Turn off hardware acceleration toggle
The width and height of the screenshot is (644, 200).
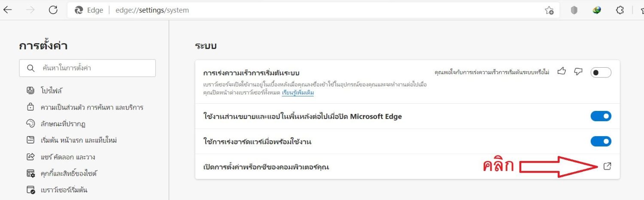[x=601, y=141]
